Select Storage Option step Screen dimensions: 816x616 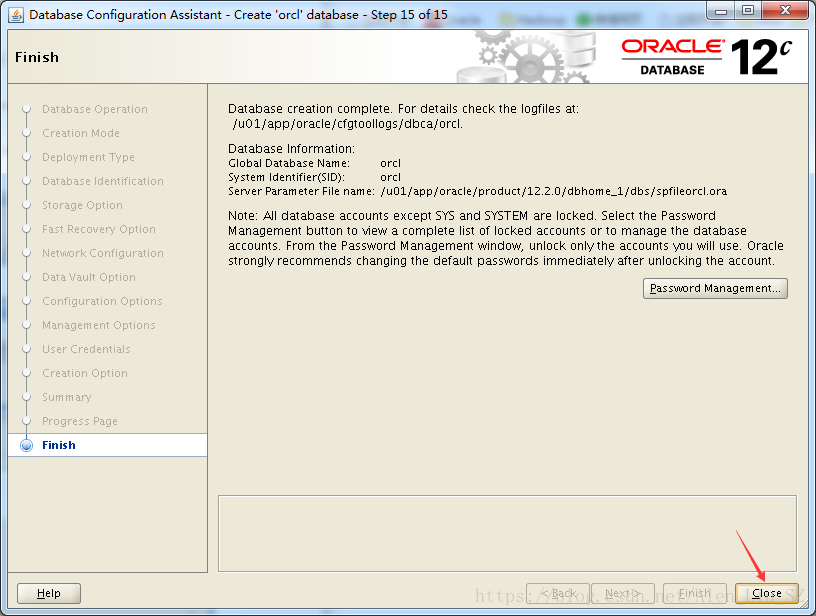pyautogui.click(x=82, y=205)
